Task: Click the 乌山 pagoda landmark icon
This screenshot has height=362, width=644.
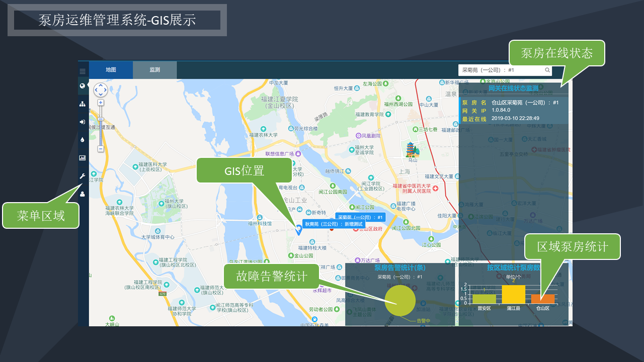Action: point(413,149)
